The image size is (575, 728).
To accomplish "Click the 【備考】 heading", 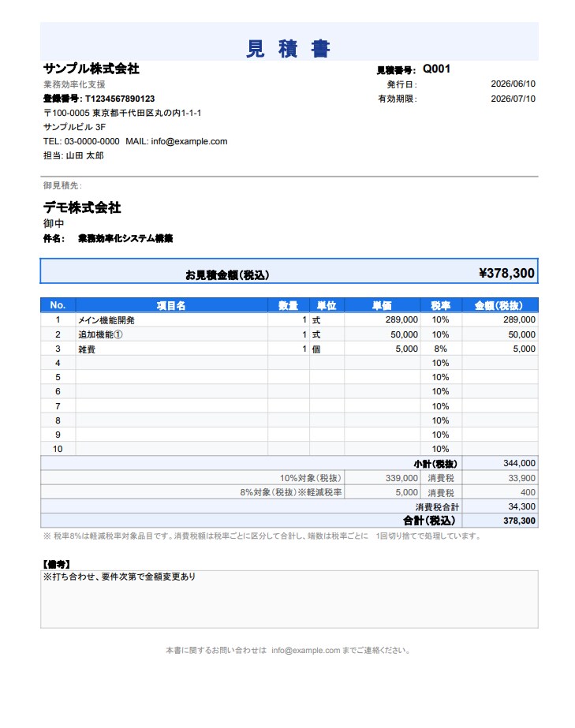I will click(x=56, y=565).
